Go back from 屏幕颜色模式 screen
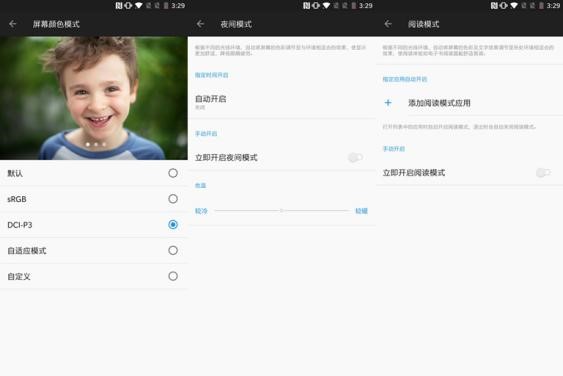 coord(13,24)
